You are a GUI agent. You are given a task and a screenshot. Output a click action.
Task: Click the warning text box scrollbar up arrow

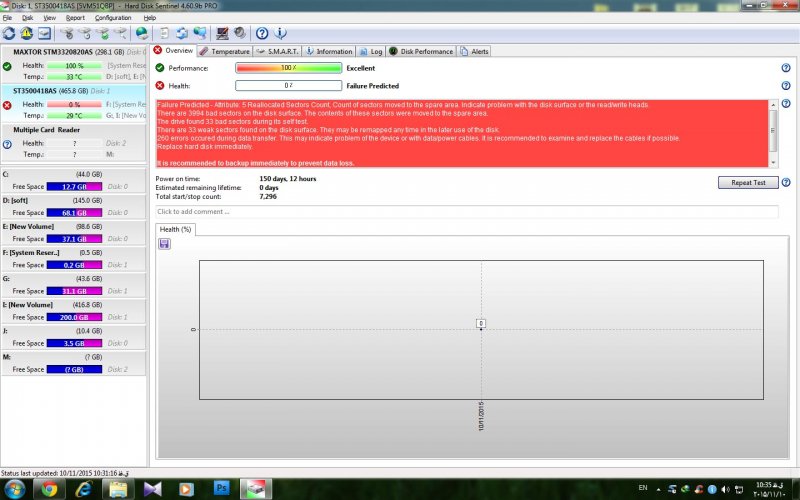(x=773, y=105)
